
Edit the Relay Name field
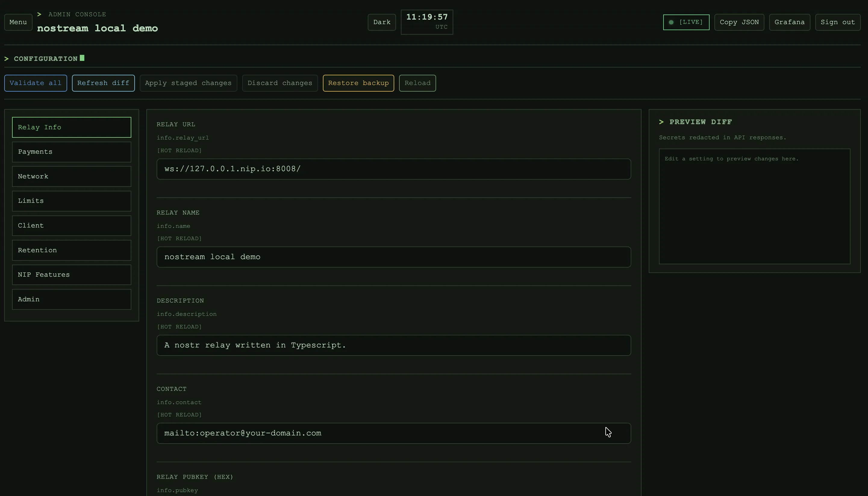coord(394,257)
